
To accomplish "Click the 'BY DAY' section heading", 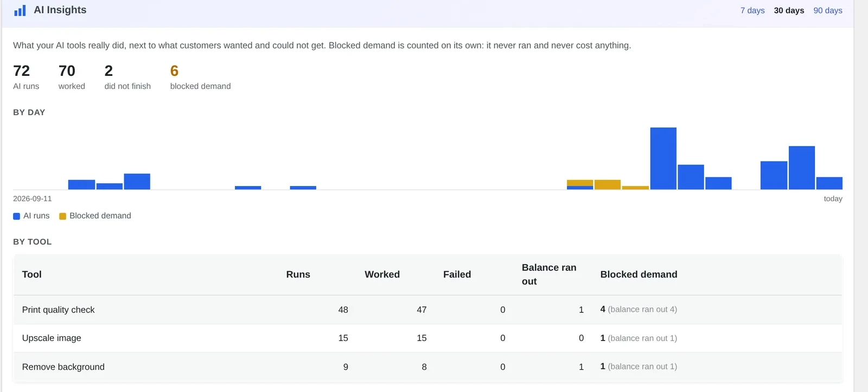I will point(29,112).
